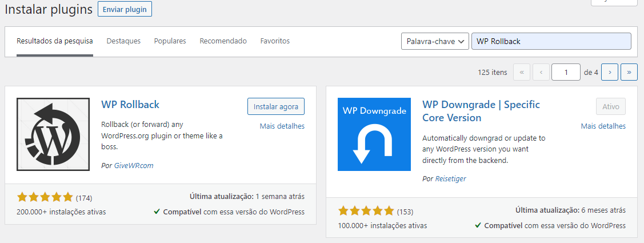Go to the first page of results
The image size is (644, 243).
pyautogui.click(x=522, y=72)
